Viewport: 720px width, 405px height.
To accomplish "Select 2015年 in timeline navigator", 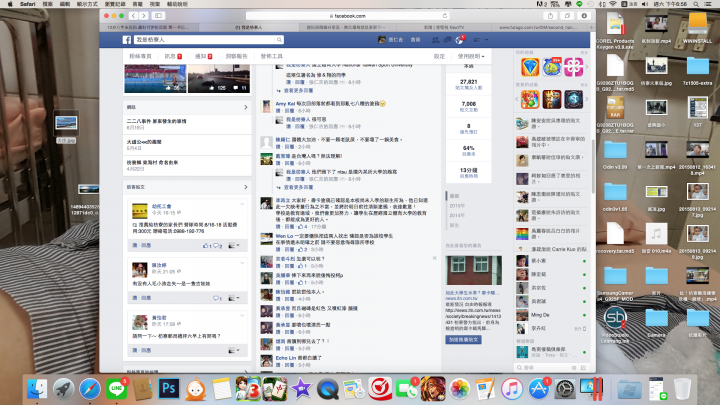I will [x=456, y=206].
